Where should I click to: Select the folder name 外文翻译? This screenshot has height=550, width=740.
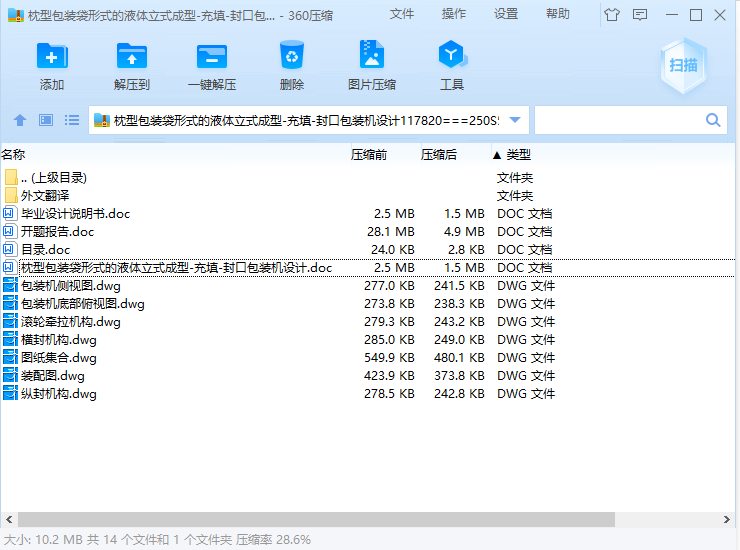pos(45,195)
